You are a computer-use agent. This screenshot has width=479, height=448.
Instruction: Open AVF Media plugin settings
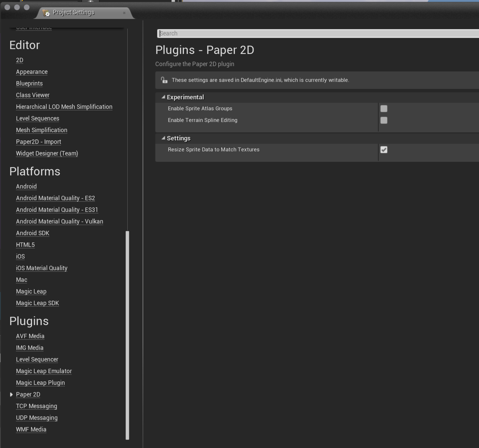click(30, 336)
